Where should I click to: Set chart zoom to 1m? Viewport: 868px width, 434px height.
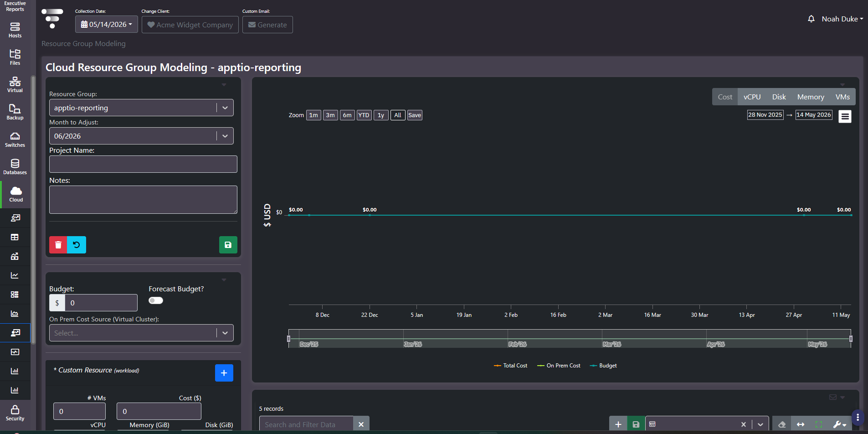(x=313, y=115)
